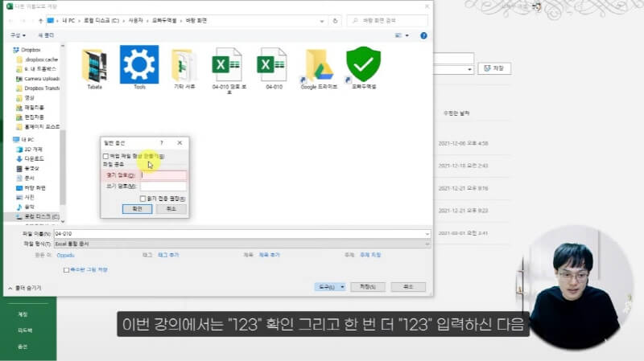Open the 구성 dropdown menu
The height and width of the screenshot is (361, 644).
click(x=18, y=35)
